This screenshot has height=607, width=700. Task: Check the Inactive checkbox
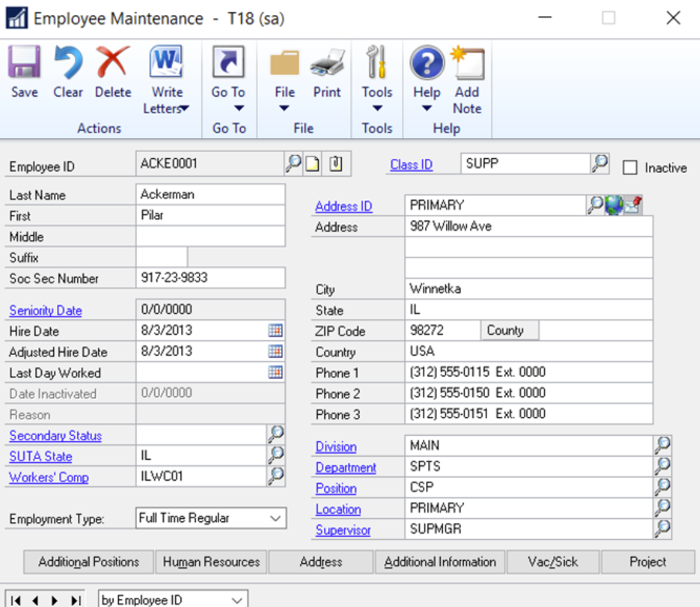coord(630,167)
